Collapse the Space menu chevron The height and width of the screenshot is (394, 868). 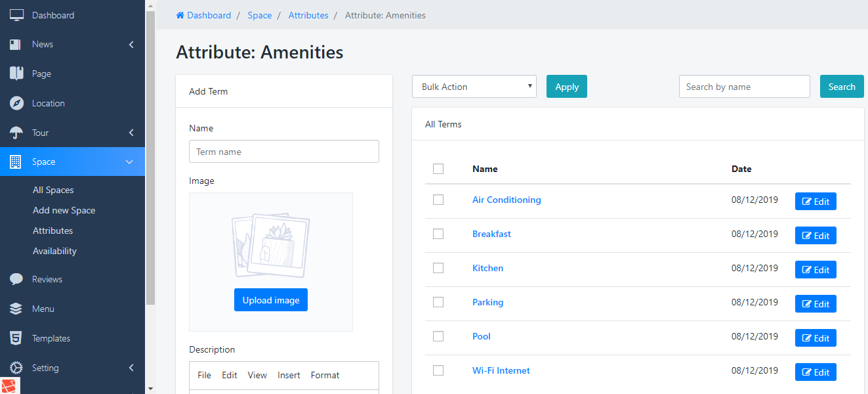point(129,162)
